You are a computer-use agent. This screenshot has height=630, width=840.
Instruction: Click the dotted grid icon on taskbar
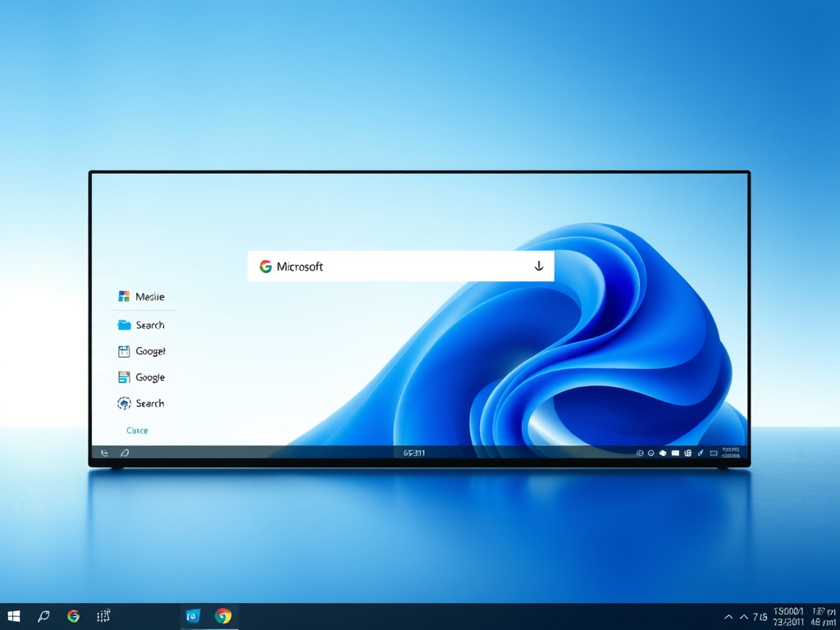103,616
